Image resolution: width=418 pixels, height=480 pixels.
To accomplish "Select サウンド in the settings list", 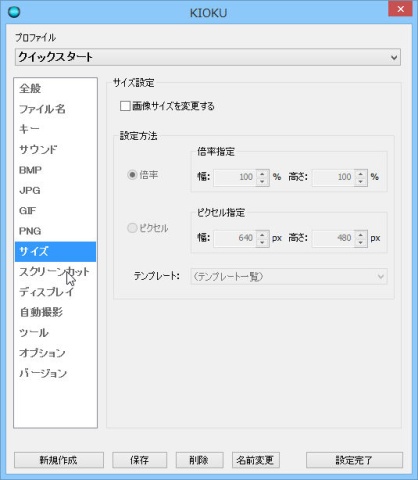I will tap(55, 150).
